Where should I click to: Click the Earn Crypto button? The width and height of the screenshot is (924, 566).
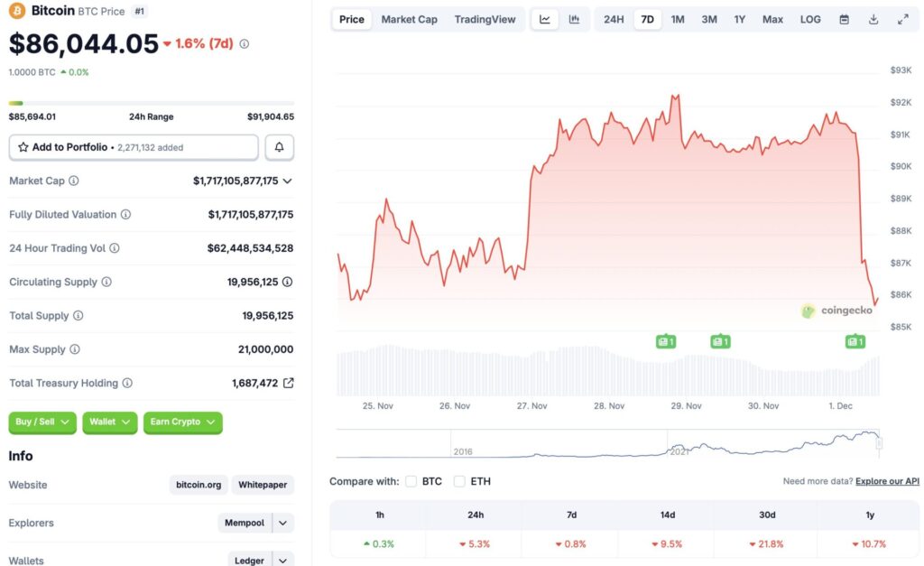pos(182,422)
